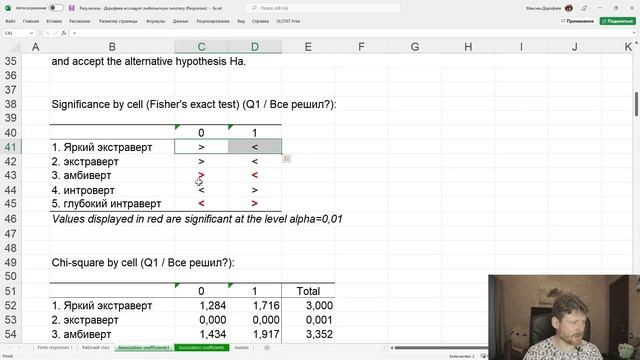Screen dimensions: 640x360
Task: Select row 46 header
Action: 11,219
